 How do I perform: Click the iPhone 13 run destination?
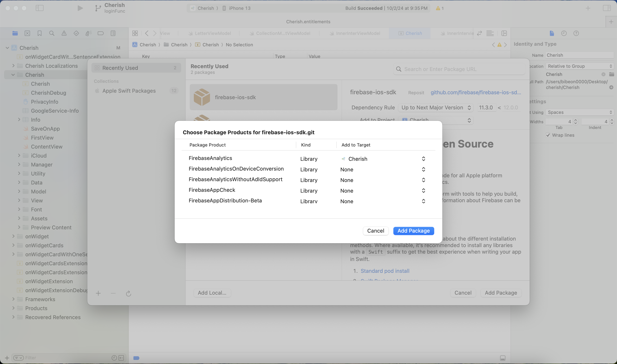click(236, 8)
